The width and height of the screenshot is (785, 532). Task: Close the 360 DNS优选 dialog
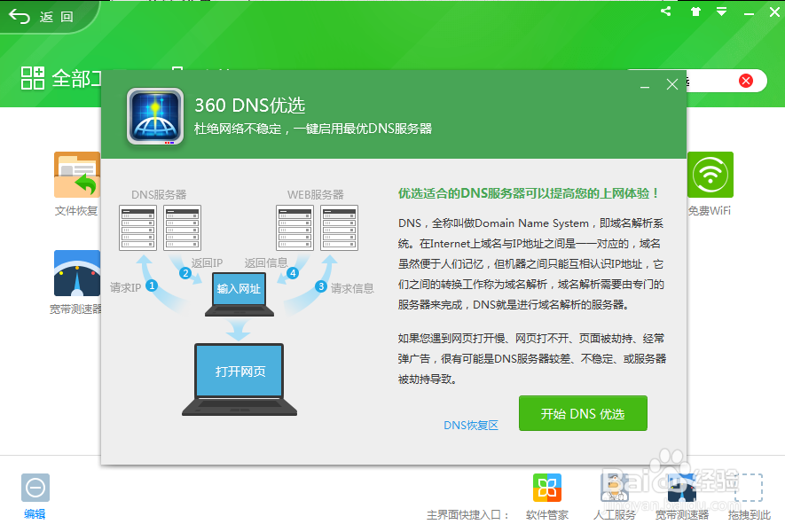point(671,84)
